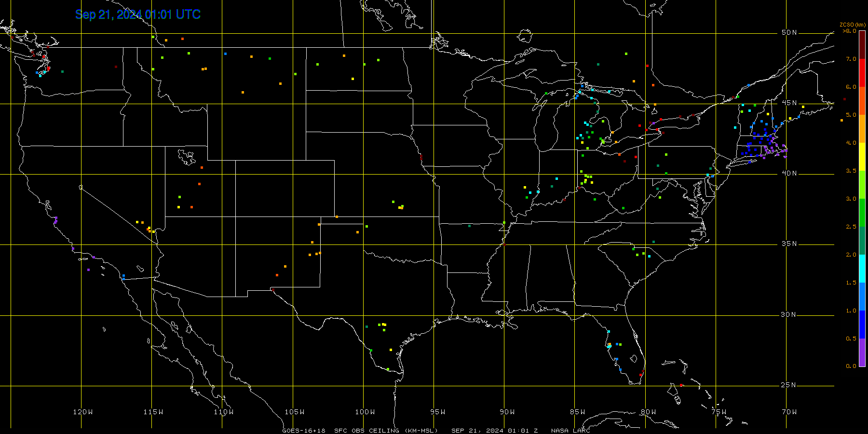
Task: Click the "2.0" color scale value
Action: tap(851, 255)
